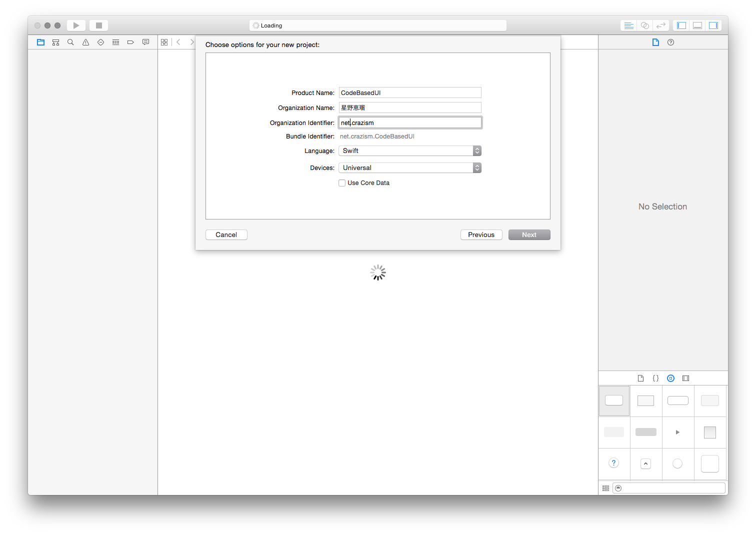Open the Breakpoint navigator icon
This screenshot has height=535, width=756.
pyautogui.click(x=130, y=42)
